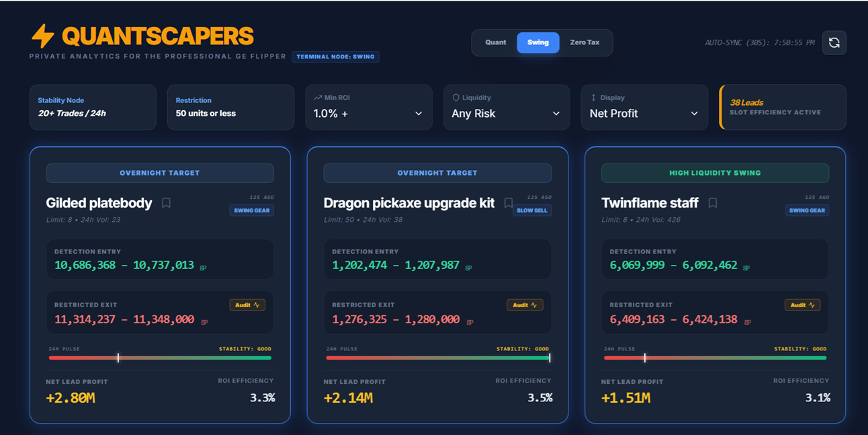Select the Zero Tax tab
The height and width of the screenshot is (435, 868).
pos(584,42)
